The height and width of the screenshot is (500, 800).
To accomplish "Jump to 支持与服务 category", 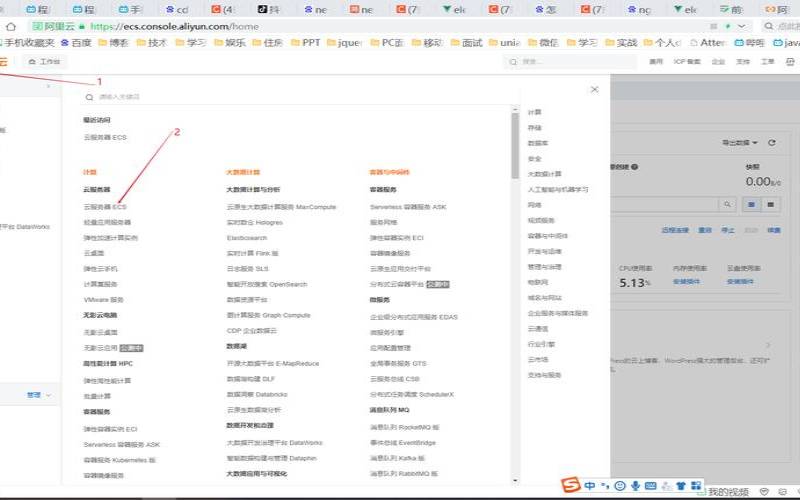I will pyautogui.click(x=544, y=375).
